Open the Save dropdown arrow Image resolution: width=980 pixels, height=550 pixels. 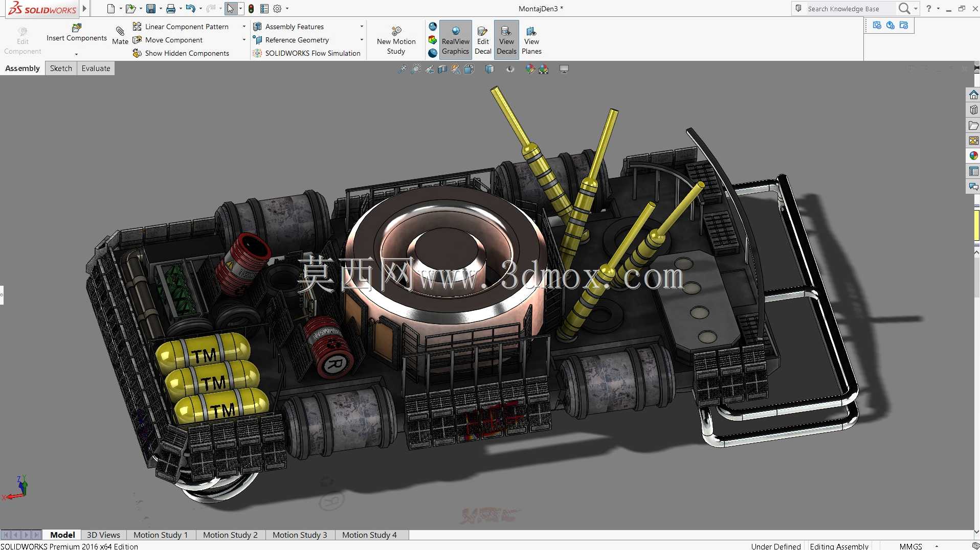point(161,9)
